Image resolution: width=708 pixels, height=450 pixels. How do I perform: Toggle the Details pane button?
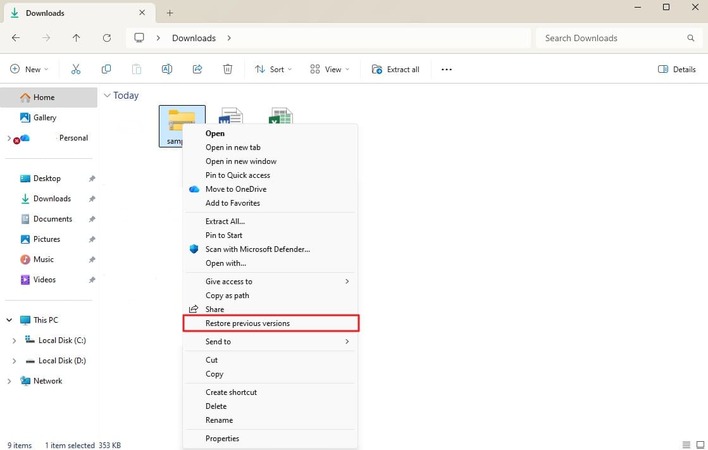coord(676,69)
